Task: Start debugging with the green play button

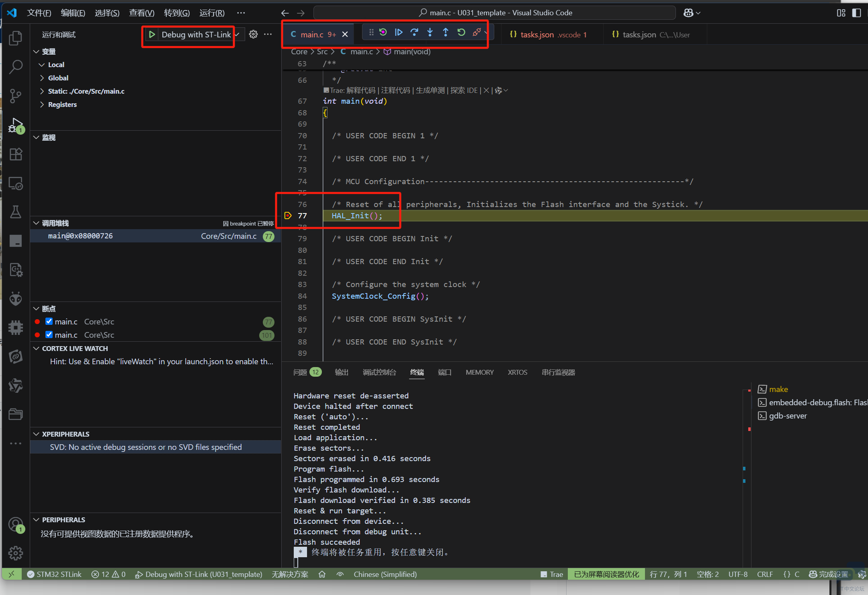Action: 152,35
